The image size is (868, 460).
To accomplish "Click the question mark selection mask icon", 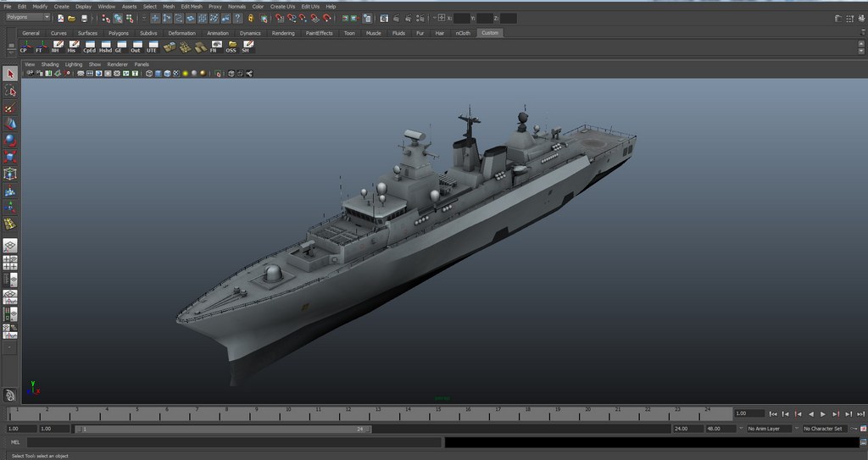I will point(238,18).
